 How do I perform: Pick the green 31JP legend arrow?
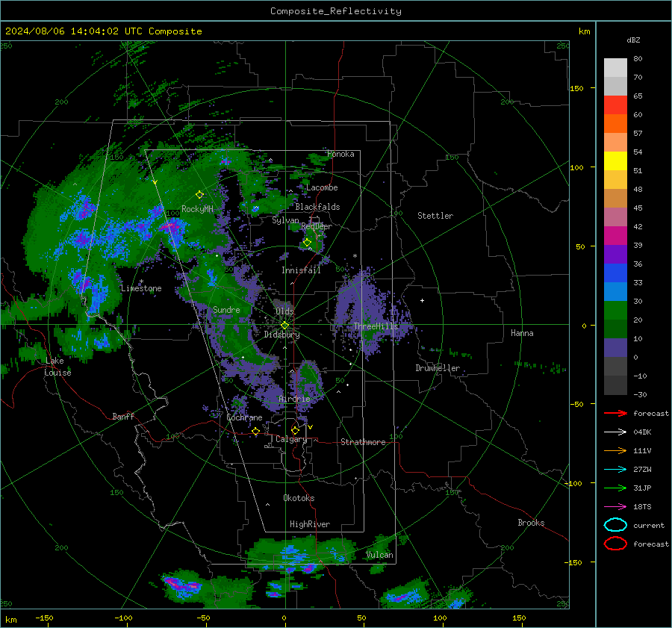pos(615,488)
